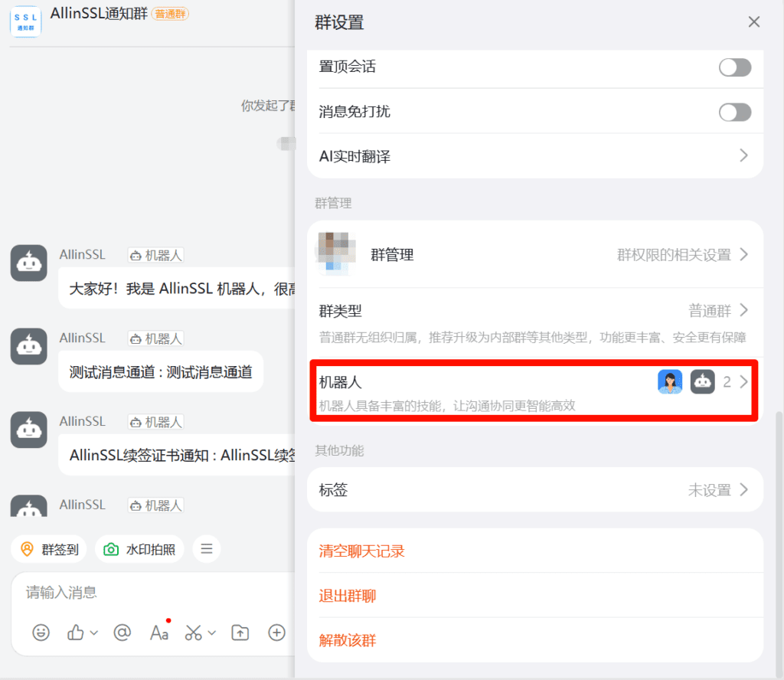The width and height of the screenshot is (784, 680).
Task: Click the 请输入消息 message input field
Action: point(153,593)
